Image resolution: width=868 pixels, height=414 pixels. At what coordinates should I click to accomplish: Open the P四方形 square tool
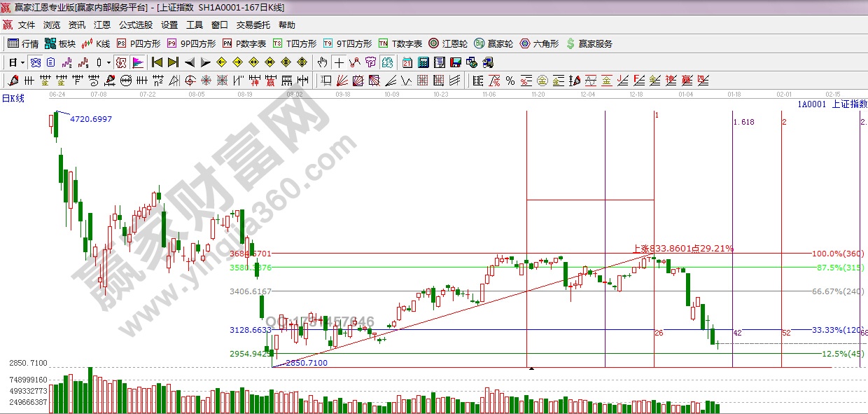[135, 43]
